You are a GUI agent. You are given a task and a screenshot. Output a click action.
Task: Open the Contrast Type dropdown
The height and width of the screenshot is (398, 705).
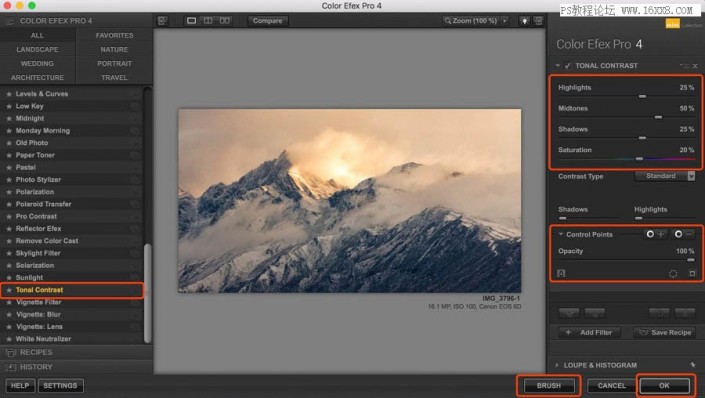coord(665,176)
